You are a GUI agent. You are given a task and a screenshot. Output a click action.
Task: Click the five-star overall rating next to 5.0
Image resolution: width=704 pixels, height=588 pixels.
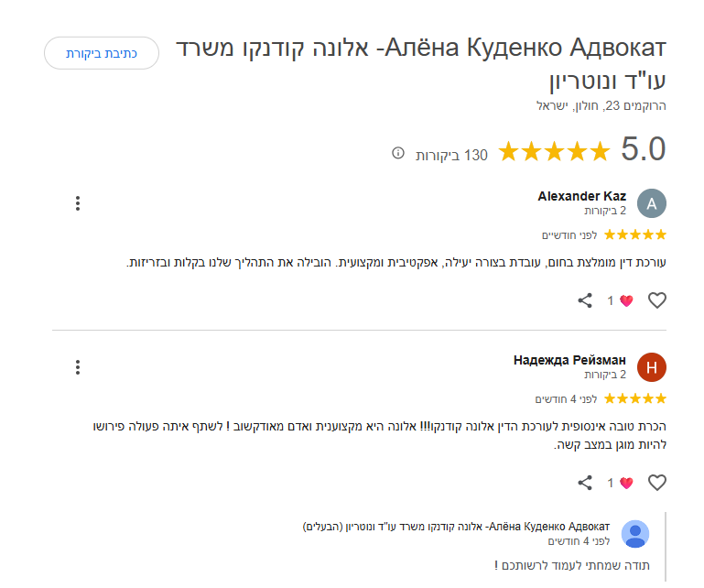pyautogui.click(x=553, y=152)
